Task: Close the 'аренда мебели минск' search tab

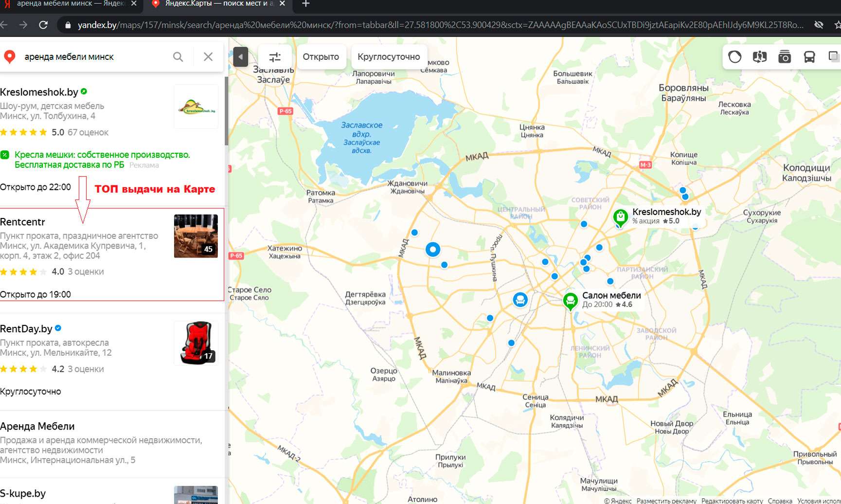Action: pyautogui.click(x=134, y=3)
